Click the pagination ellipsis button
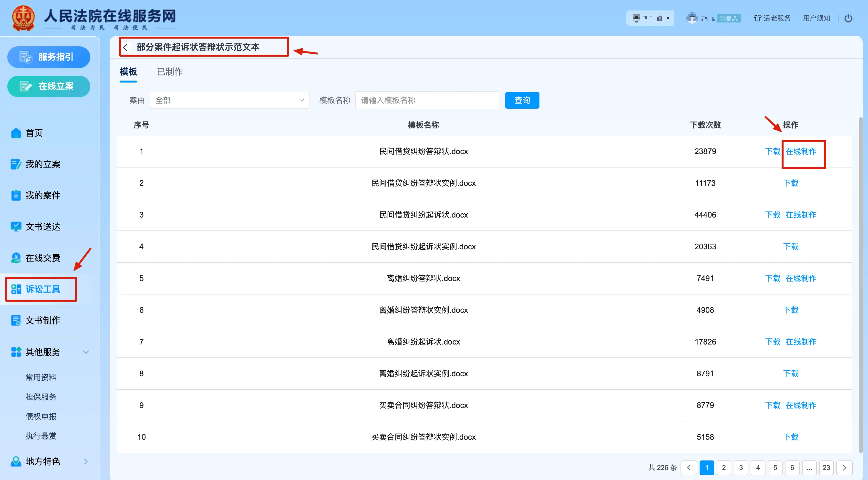The width and height of the screenshot is (868, 480). click(x=809, y=468)
